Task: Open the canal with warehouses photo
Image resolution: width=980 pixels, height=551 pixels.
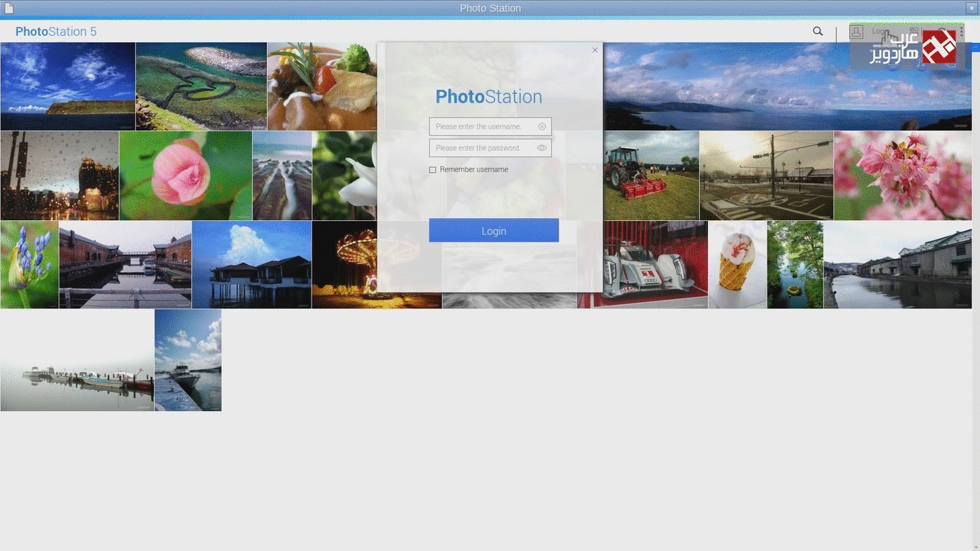Action: tap(897, 265)
